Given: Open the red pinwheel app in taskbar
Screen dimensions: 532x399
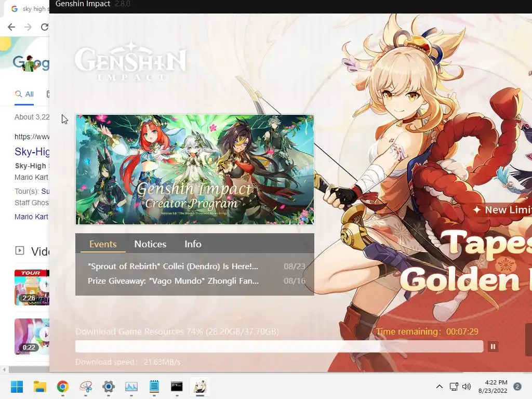Looking at the screenshot, I should 86,387.
